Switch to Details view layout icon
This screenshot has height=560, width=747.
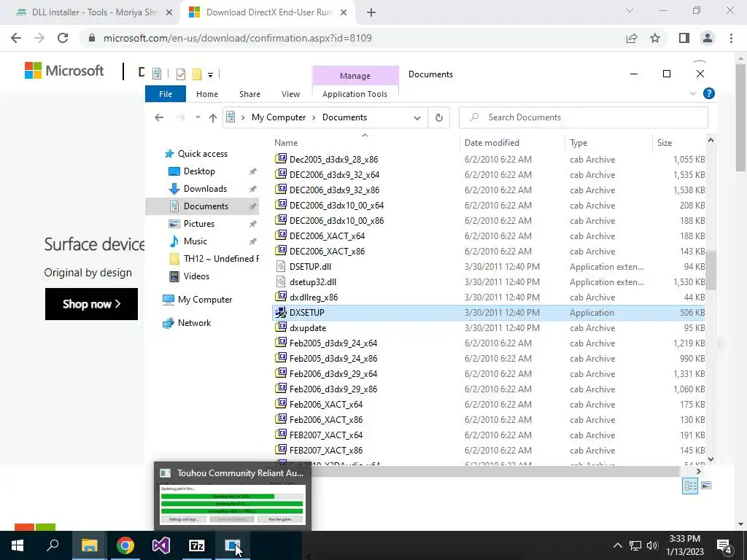[690, 486]
